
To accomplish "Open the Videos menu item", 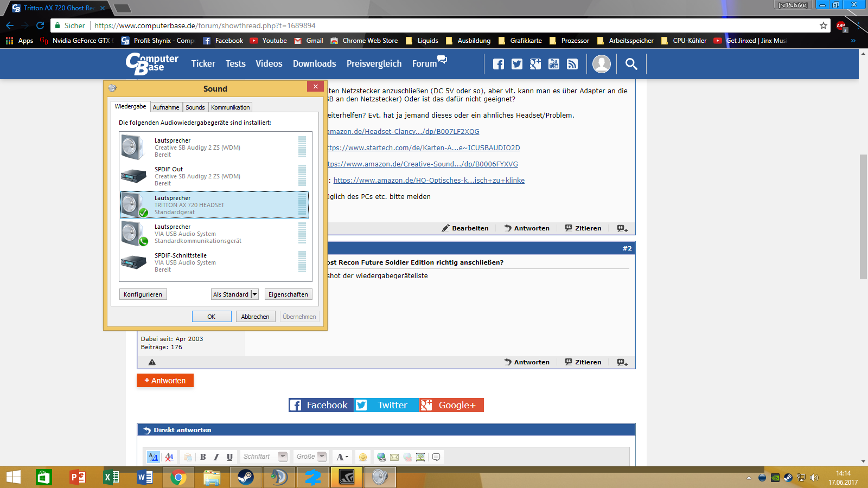I will (x=269, y=63).
